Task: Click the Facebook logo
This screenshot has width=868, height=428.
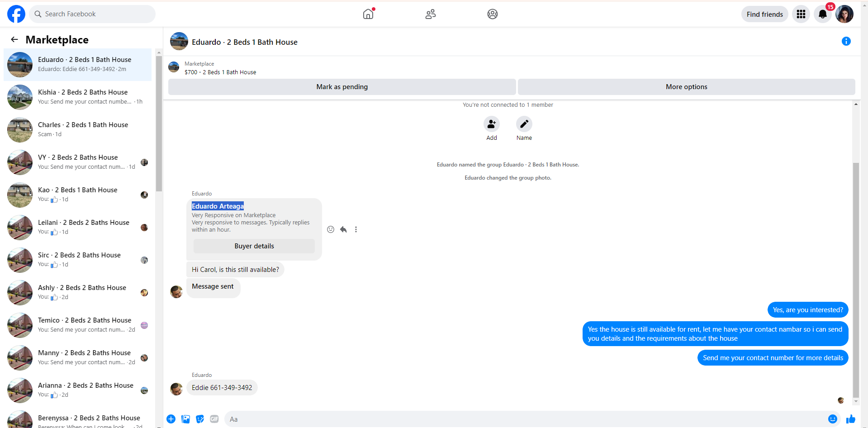Action: click(x=16, y=14)
